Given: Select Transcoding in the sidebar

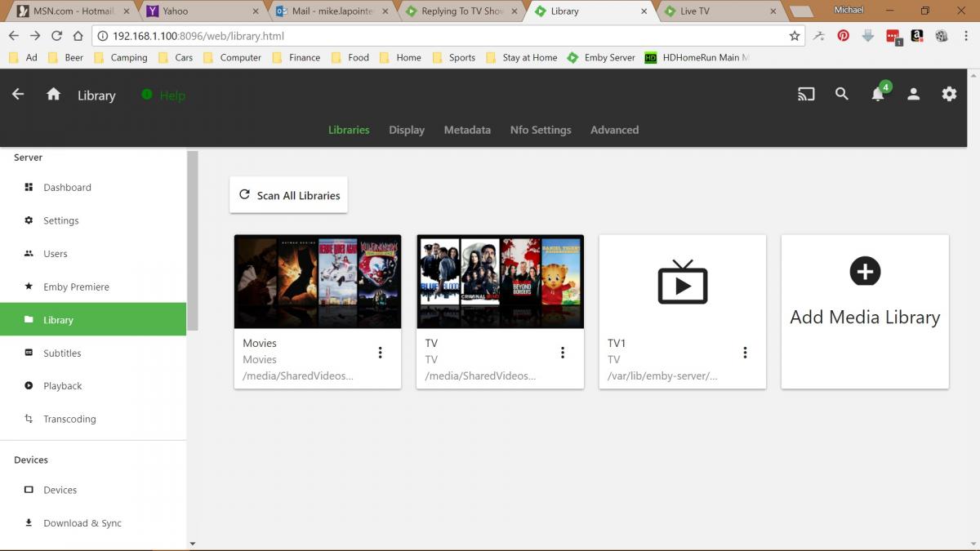Looking at the screenshot, I should (69, 420).
